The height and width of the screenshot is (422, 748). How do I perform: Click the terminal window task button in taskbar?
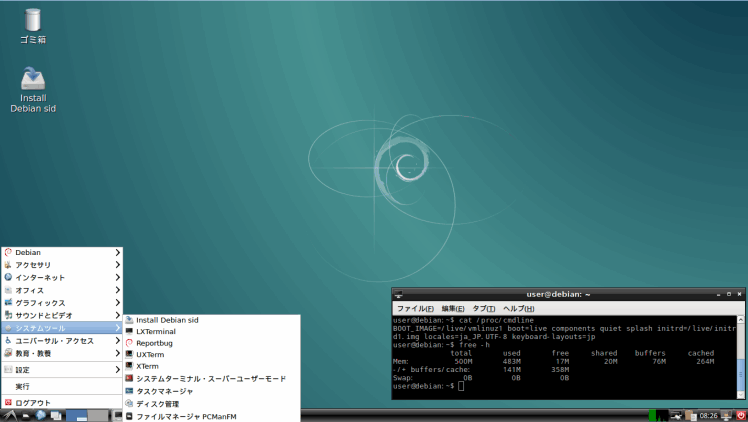(x=117, y=415)
